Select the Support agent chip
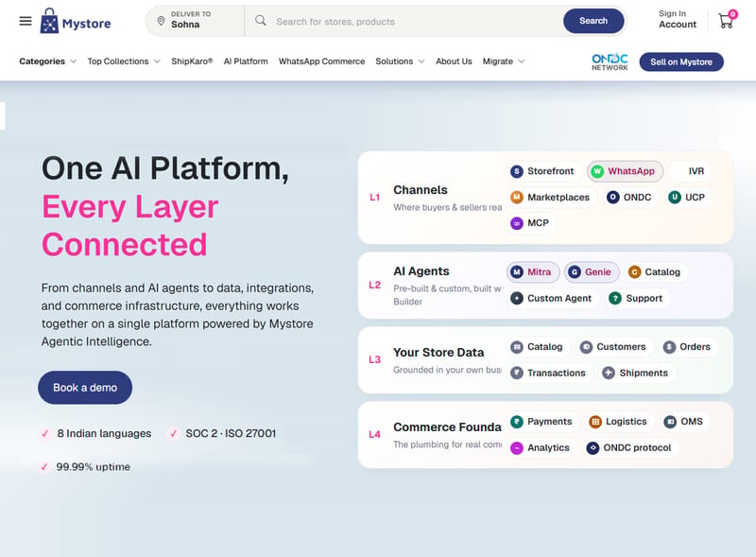The height and width of the screenshot is (557, 756). coord(636,298)
